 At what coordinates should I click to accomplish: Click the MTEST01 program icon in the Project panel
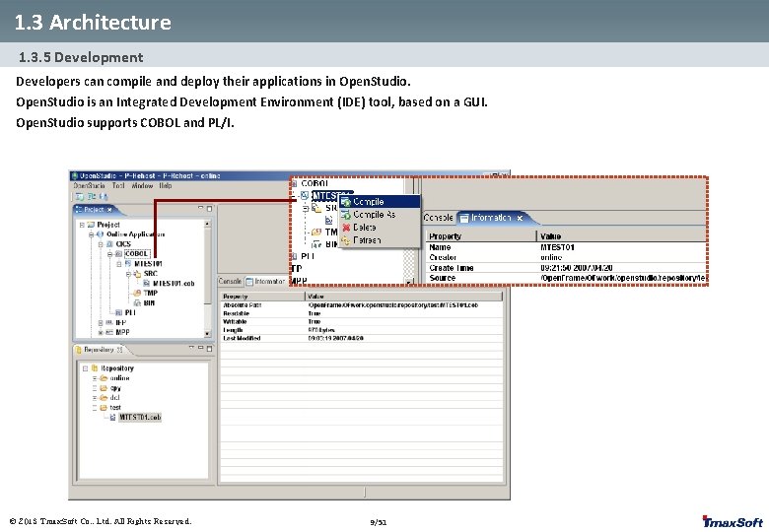(128, 264)
